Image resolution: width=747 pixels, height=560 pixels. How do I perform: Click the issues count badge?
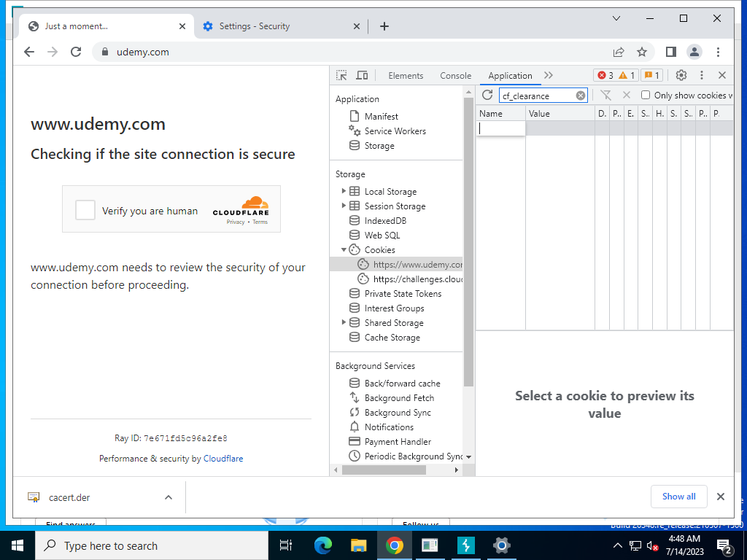coord(652,75)
